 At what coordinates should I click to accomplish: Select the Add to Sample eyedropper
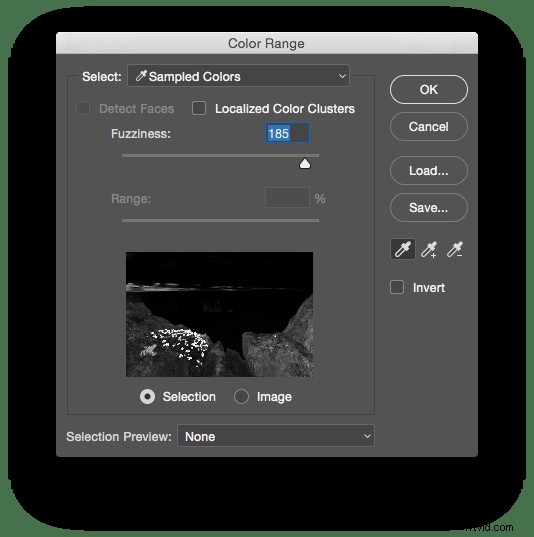coord(429,249)
